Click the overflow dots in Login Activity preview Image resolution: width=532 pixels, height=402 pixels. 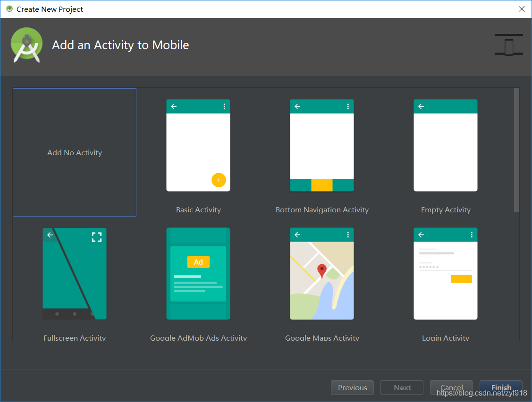pos(472,235)
